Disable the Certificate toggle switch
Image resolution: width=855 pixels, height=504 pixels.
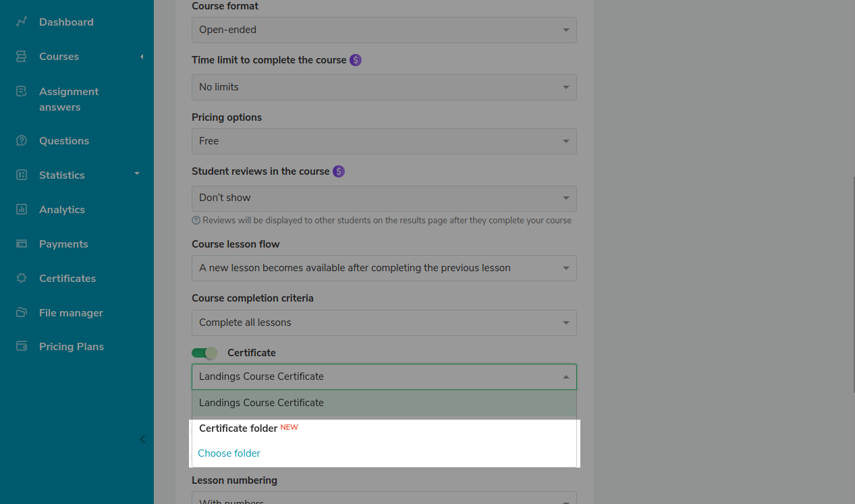(x=204, y=353)
